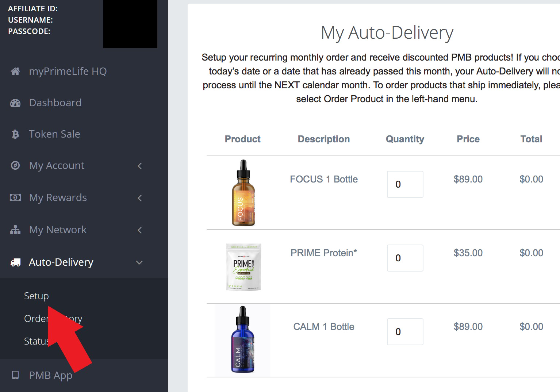This screenshot has width=560, height=392.
Task: Click the Dashboard palette icon
Action: (15, 103)
